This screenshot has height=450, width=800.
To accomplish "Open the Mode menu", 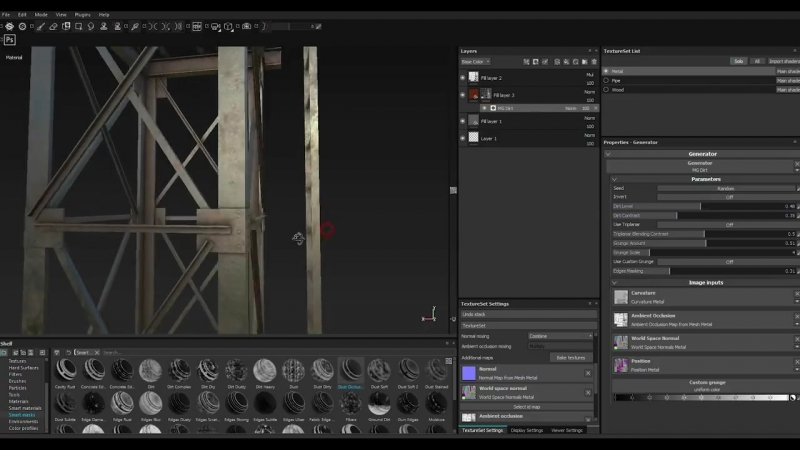I will pyautogui.click(x=41, y=15).
